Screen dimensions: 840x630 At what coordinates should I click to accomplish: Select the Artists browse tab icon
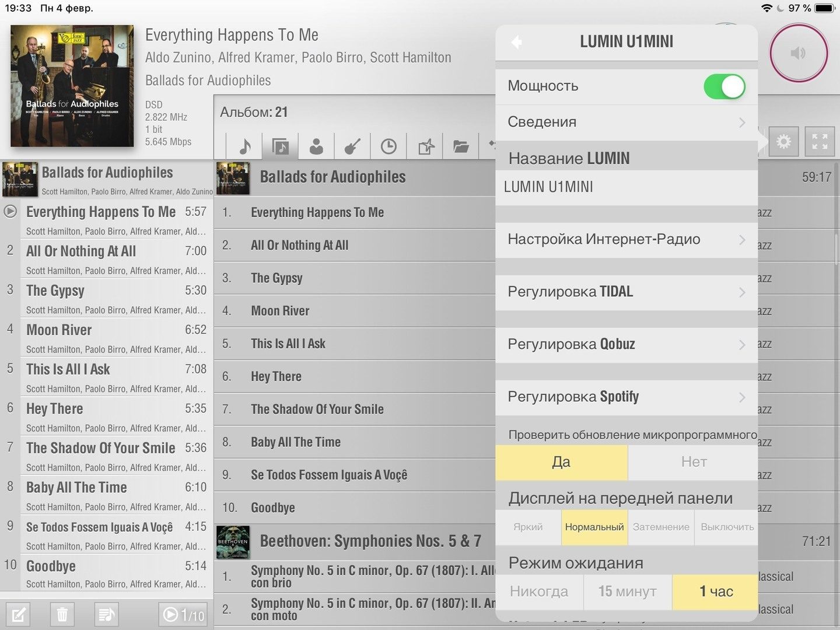click(x=316, y=146)
